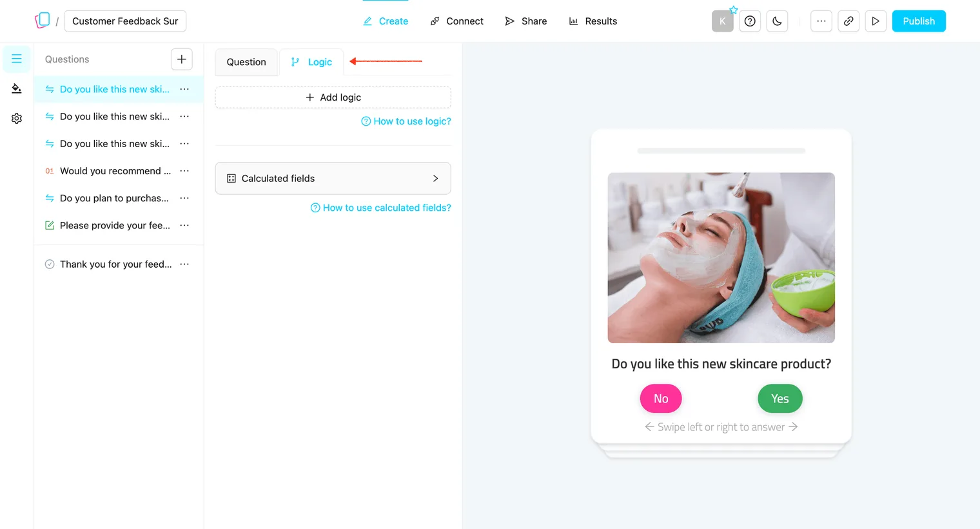Screen dimensions: 980x529
Task: Open the Connect menu item
Action: point(456,21)
